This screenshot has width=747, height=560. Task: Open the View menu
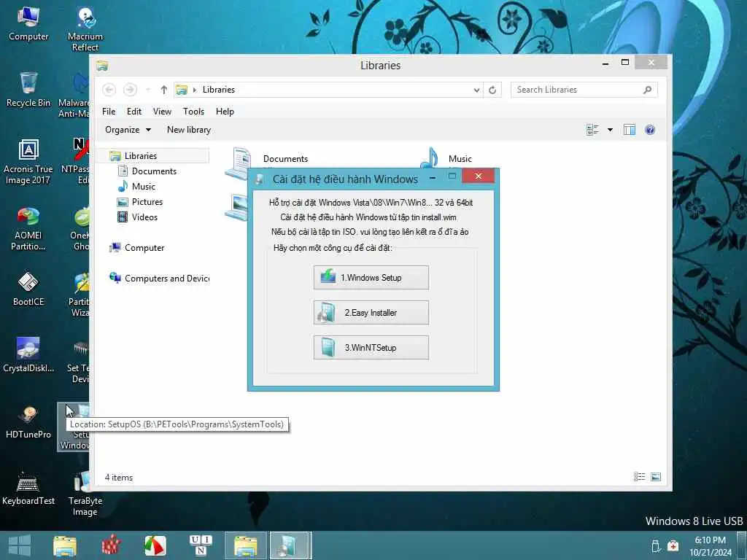pos(162,112)
